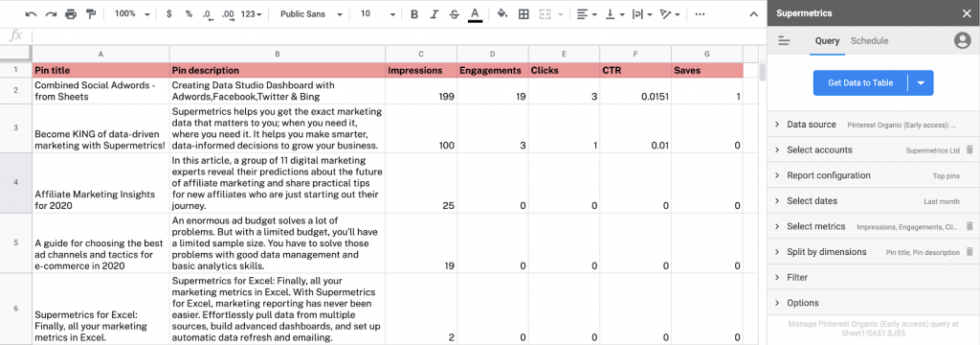Expand the Select dates section
This screenshot has height=345, width=980.
click(873, 201)
